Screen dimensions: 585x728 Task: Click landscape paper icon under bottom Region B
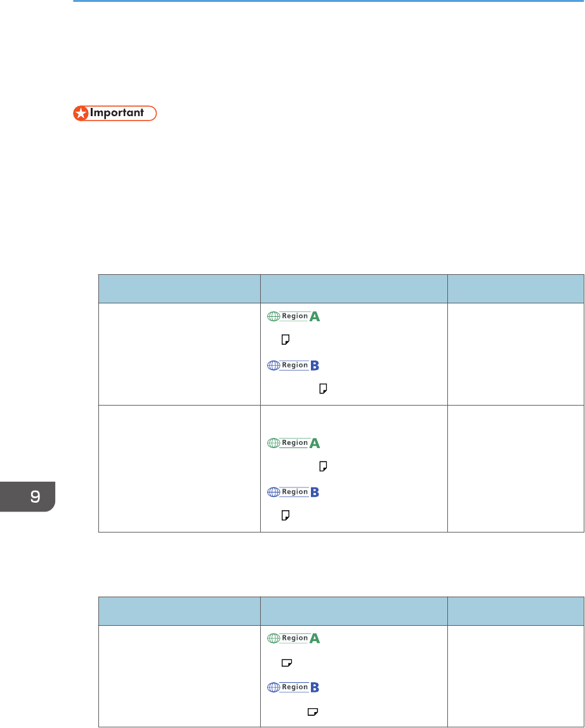(312, 712)
